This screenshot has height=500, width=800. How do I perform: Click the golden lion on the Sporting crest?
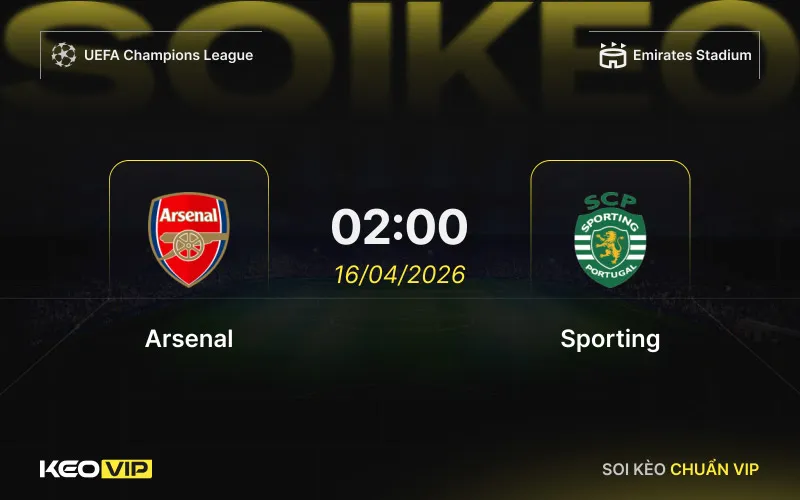[x=610, y=246]
